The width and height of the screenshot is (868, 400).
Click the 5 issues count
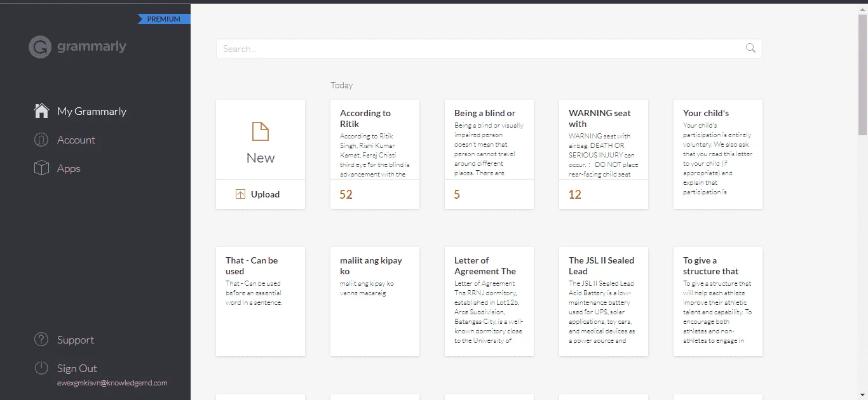point(457,194)
